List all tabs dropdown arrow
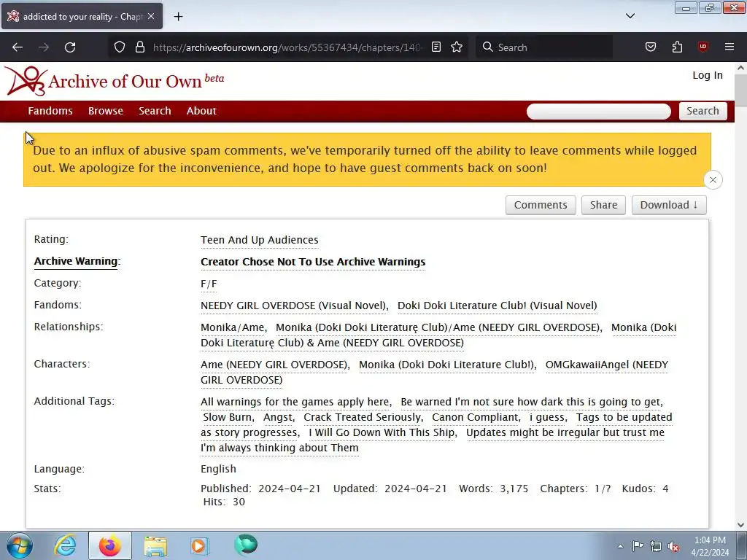747x560 pixels. click(x=630, y=16)
